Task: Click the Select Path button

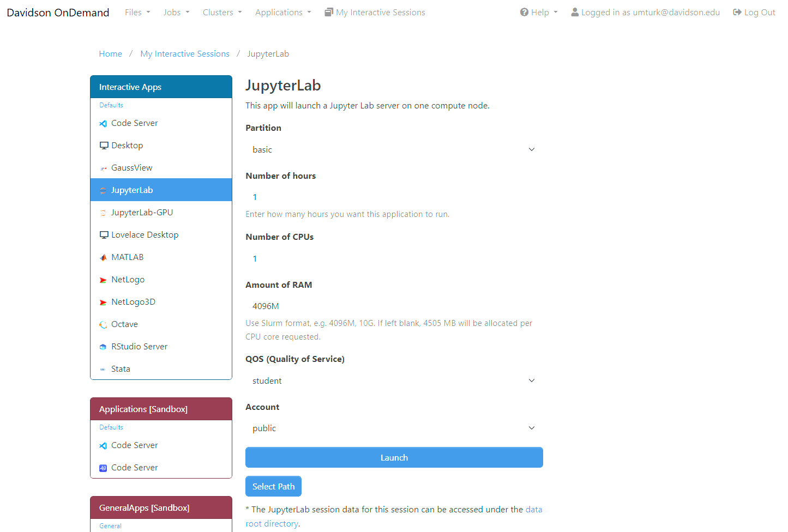Action: (x=273, y=486)
